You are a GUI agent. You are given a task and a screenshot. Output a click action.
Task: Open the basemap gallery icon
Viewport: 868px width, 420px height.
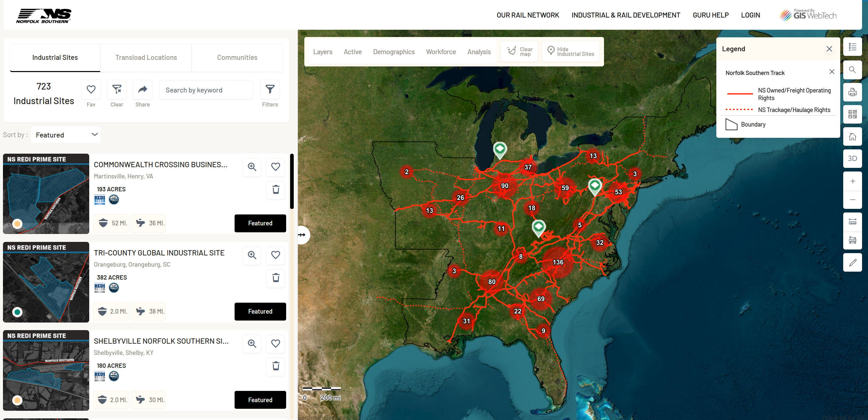[x=852, y=114]
